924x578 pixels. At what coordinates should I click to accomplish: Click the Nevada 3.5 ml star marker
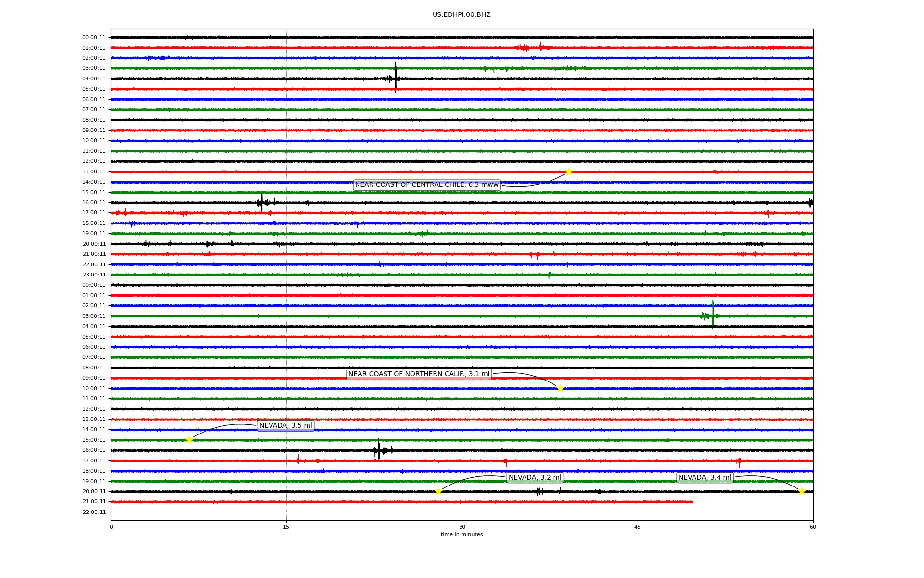(189, 440)
